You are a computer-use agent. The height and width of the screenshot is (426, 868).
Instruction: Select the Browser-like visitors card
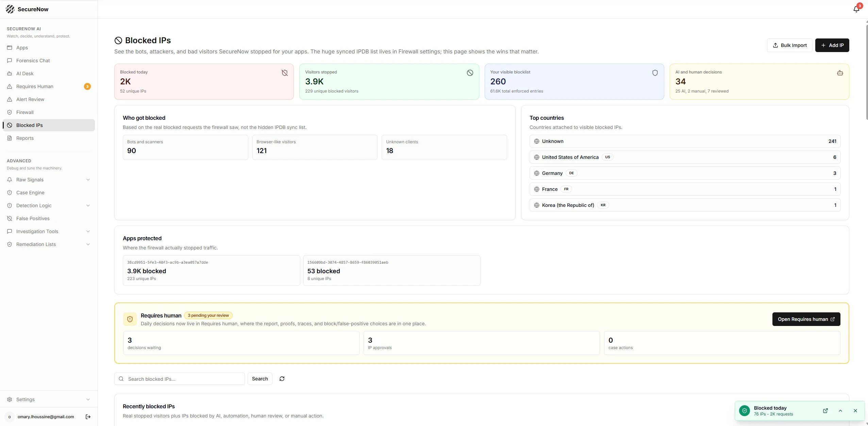tap(315, 147)
